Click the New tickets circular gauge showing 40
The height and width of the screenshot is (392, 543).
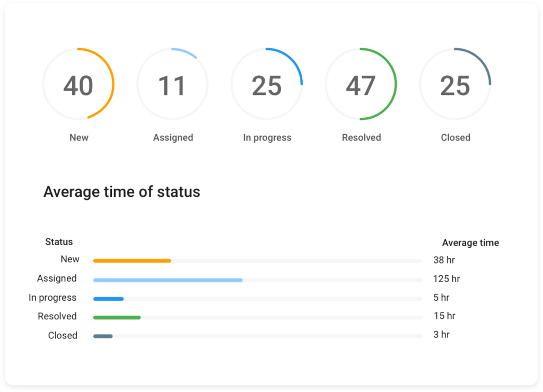point(78,85)
